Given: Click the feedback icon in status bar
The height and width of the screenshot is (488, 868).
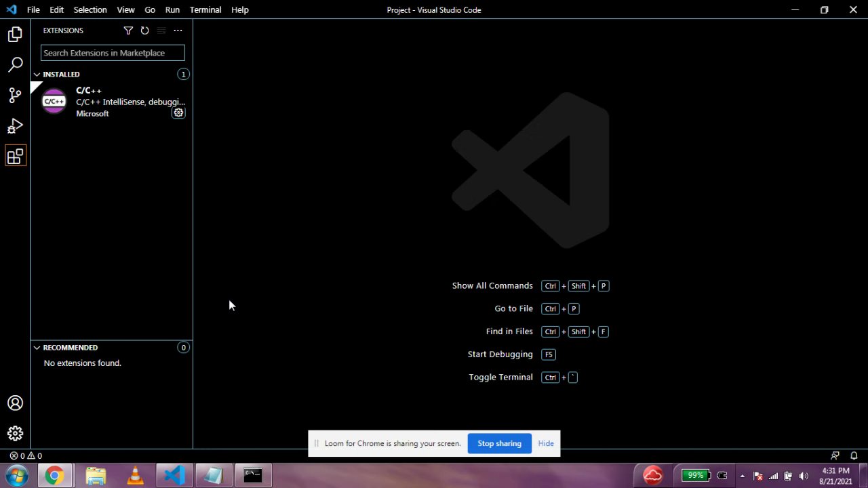Looking at the screenshot, I should coord(835,455).
